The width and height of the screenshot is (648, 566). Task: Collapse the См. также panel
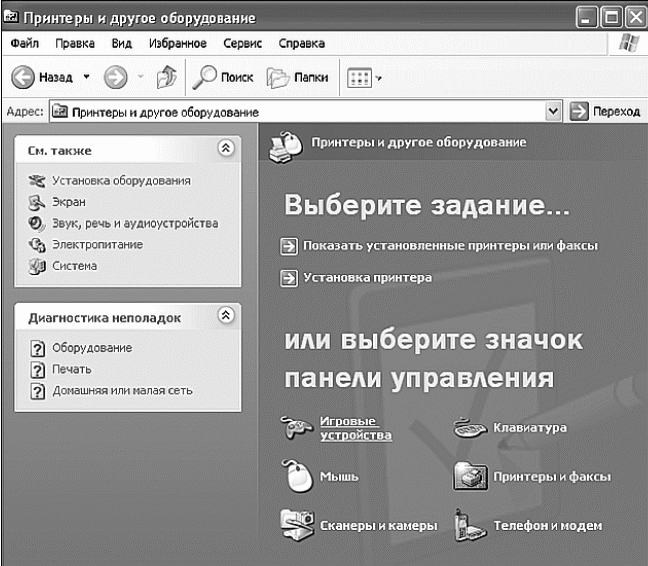pos(226,148)
